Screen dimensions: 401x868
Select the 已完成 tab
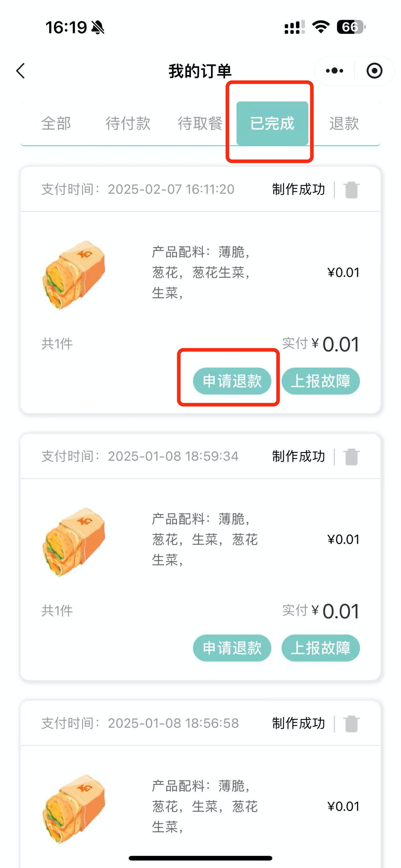(272, 123)
